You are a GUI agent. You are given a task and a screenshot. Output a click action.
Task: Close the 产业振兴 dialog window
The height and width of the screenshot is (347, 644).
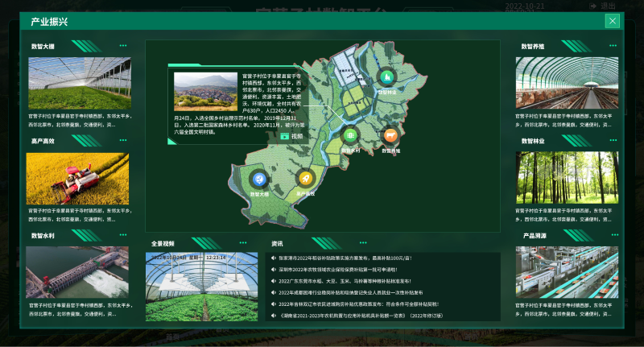click(613, 22)
